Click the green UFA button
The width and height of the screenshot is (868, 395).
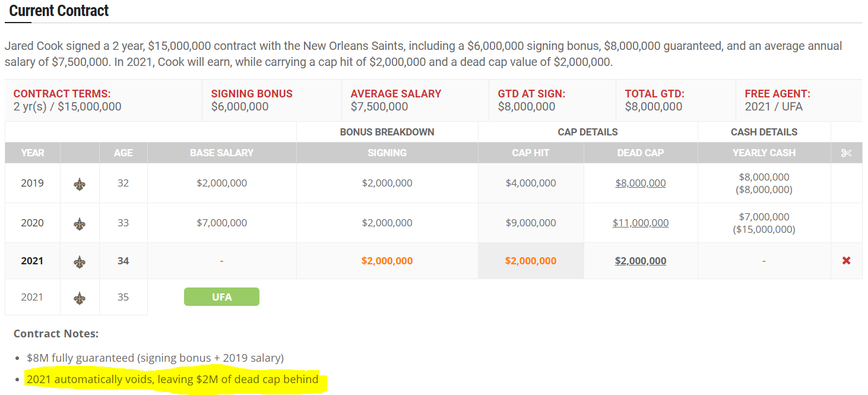click(x=221, y=297)
